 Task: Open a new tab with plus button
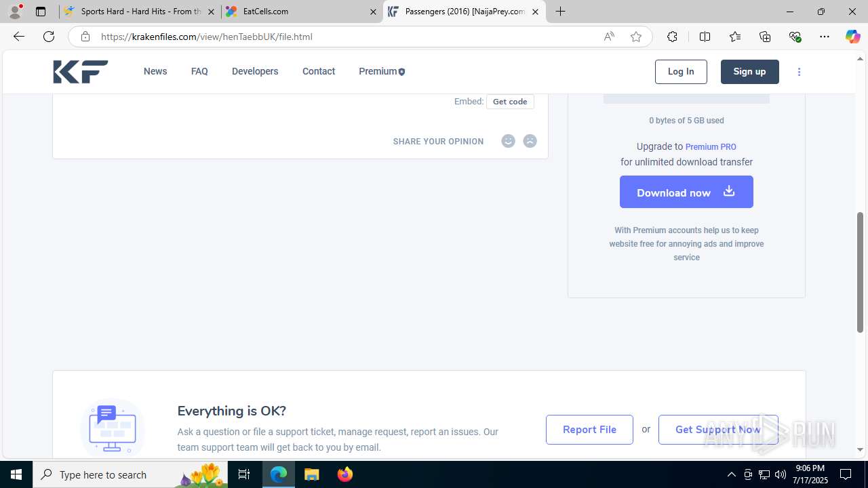tap(560, 12)
